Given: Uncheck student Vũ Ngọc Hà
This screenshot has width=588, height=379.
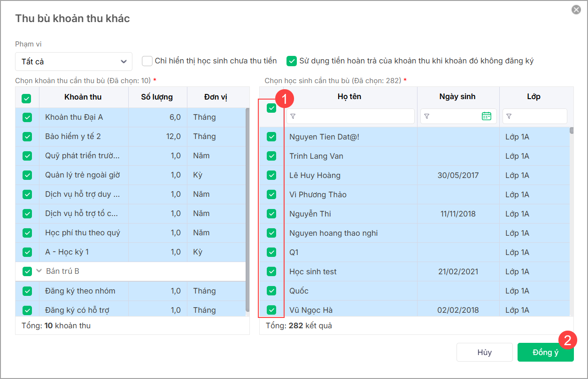Looking at the screenshot, I should tap(271, 310).
